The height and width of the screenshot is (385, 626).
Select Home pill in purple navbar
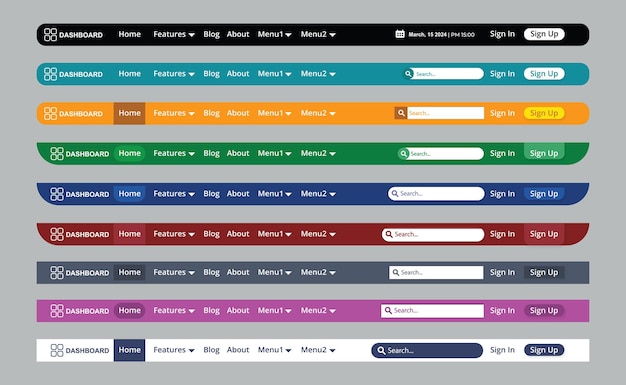129,311
